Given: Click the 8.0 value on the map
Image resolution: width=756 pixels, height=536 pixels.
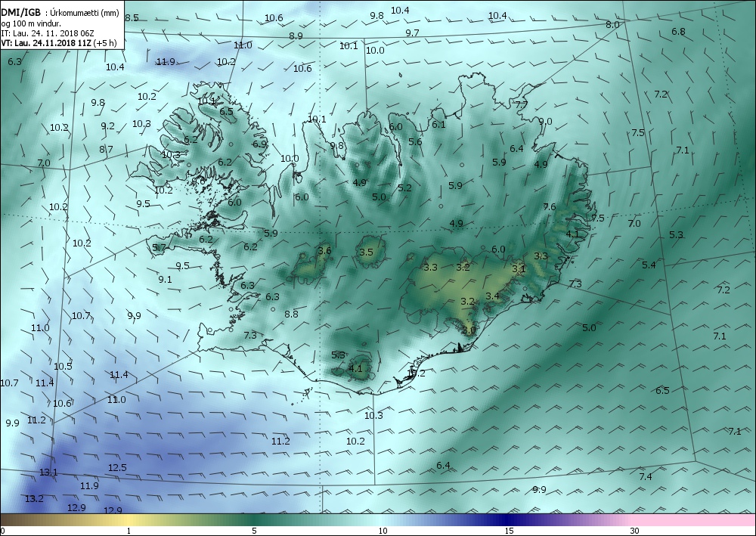Looking at the screenshot, I should pos(612,25).
